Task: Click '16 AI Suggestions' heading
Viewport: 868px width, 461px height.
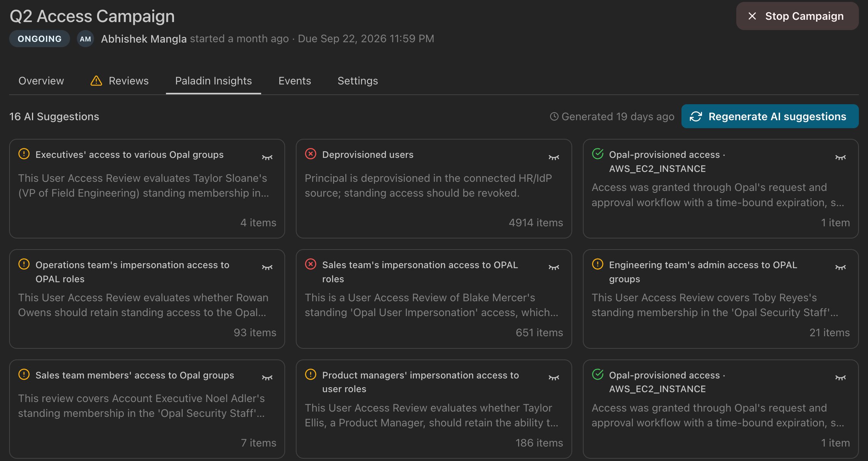Action: tap(54, 116)
